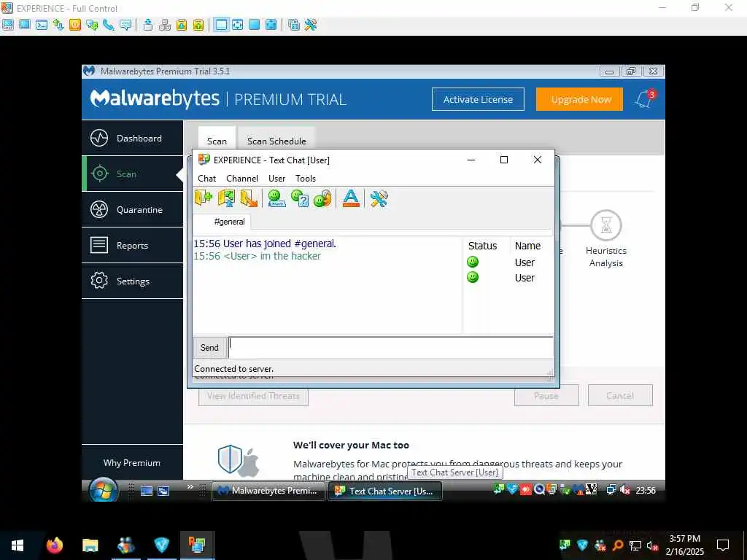Click the host taskbar blue shield app icon

pos(161,545)
